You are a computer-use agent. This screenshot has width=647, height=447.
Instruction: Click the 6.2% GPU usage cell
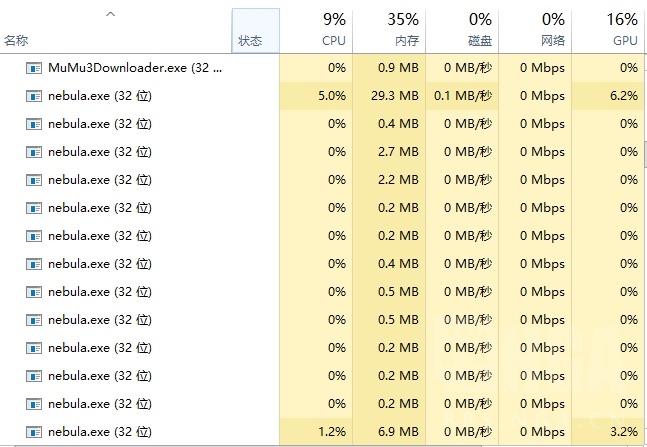coord(621,96)
